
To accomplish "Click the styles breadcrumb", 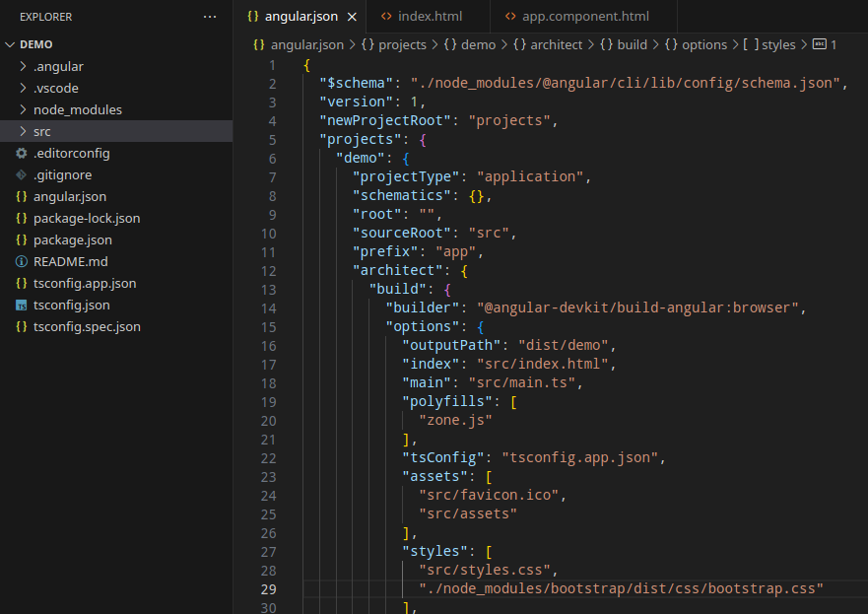I will pyautogui.click(x=778, y=45).
